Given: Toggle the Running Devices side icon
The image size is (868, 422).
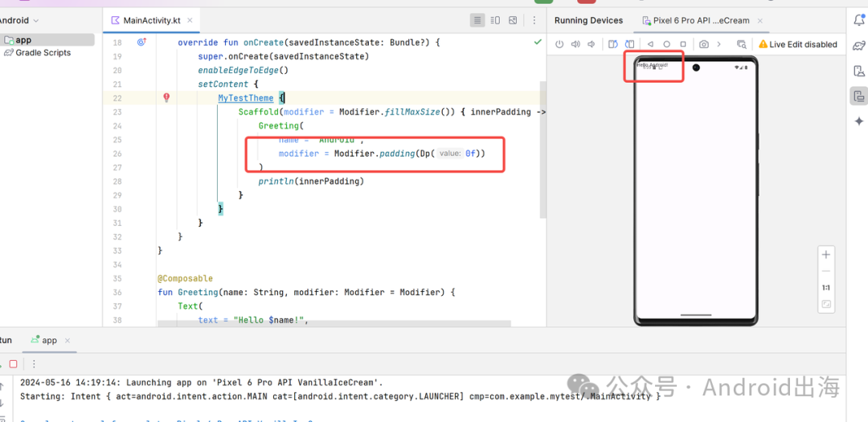Looking at the screenshot, I should (858, 96).
